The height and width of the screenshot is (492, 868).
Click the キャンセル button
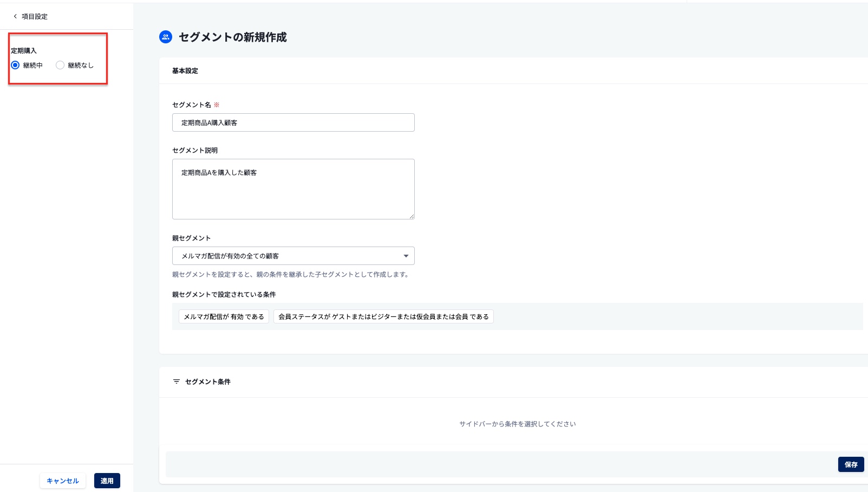tap(63, 481)
